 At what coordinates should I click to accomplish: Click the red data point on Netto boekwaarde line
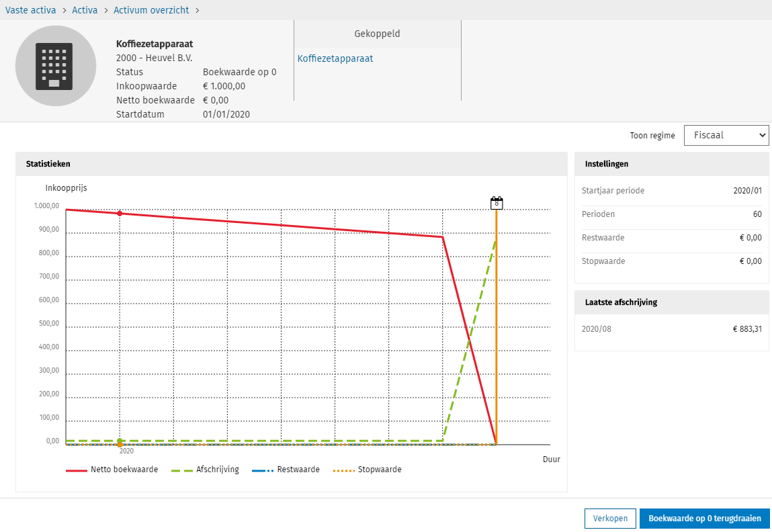pyautogui.click(x=120, y=214)
